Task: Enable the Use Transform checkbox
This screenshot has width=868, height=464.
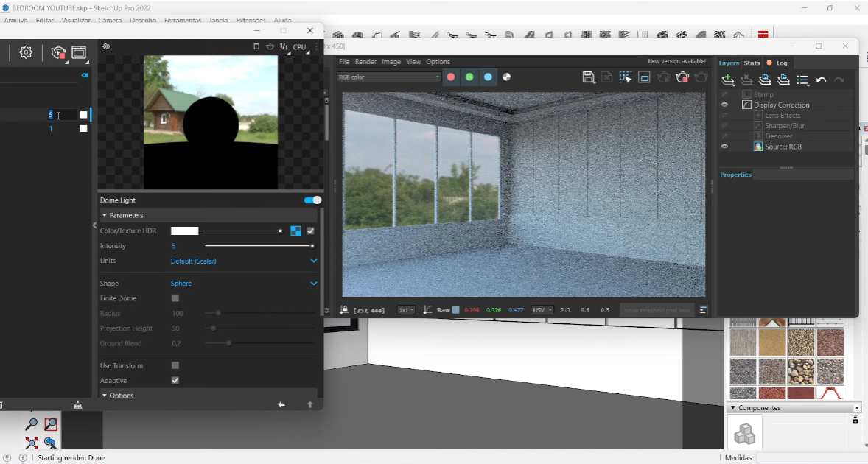Action: [175, 365]
